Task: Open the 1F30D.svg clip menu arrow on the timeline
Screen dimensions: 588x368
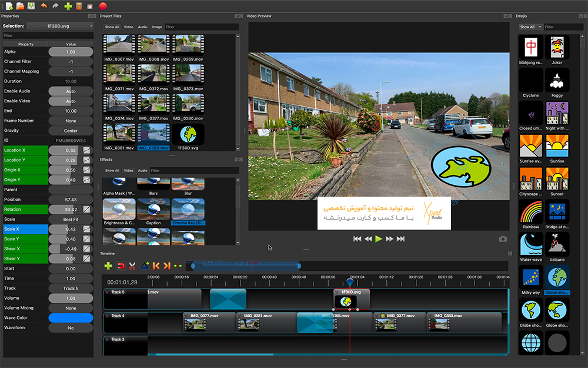Action: pos(337,292)
